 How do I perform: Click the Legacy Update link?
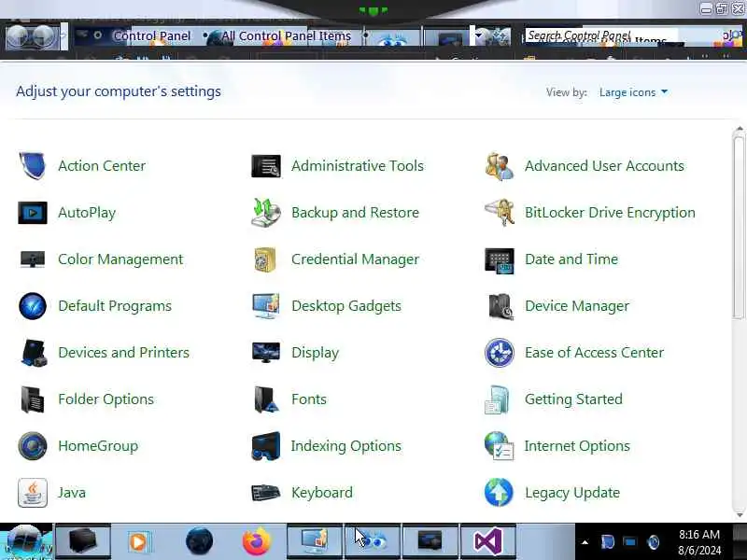tap(572, 493)
